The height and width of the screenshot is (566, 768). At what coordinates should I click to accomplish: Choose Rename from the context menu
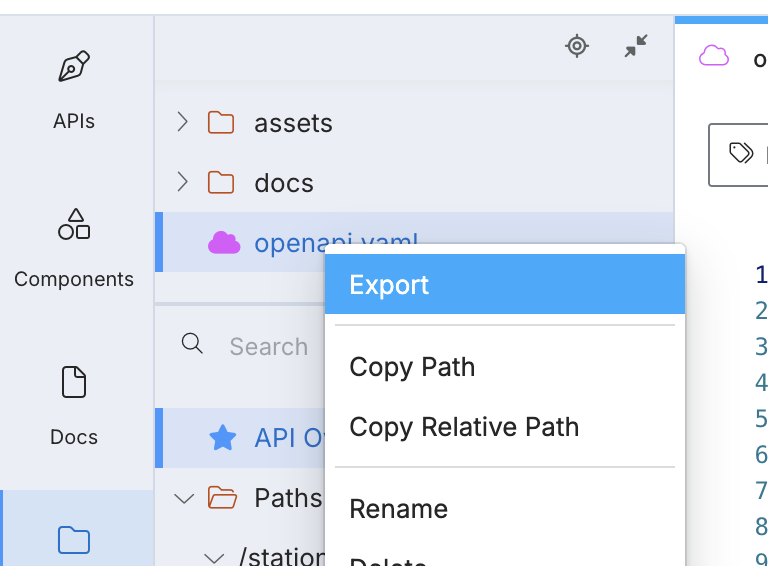398,509
